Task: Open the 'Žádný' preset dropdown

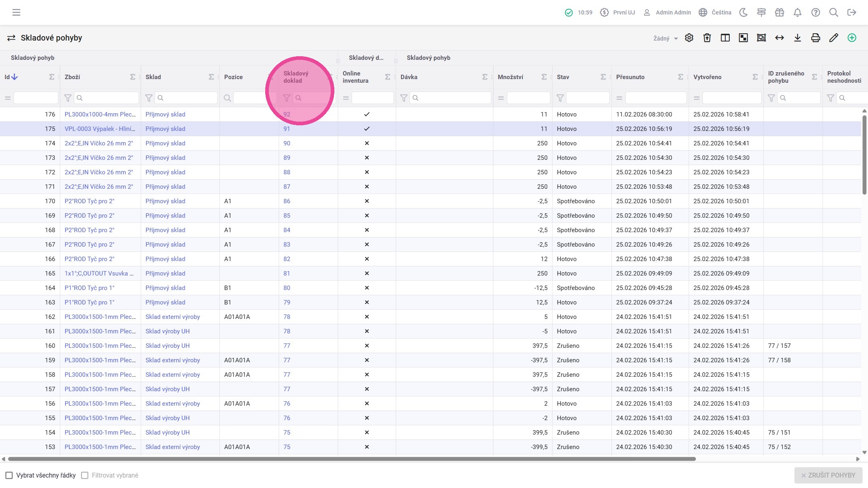Action: point(665,39)
